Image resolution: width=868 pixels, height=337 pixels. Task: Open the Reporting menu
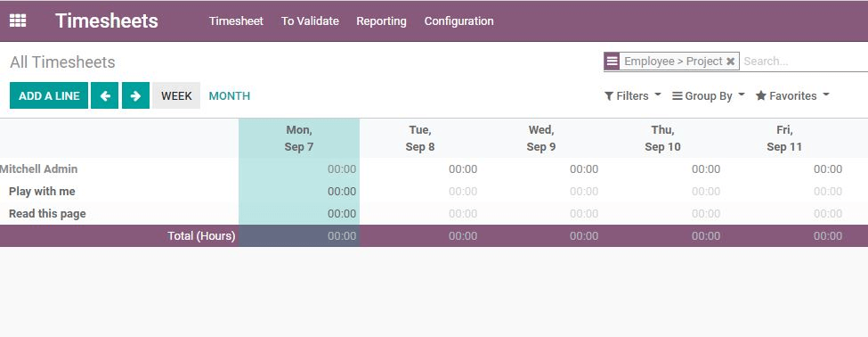click(x=381, y=21)
